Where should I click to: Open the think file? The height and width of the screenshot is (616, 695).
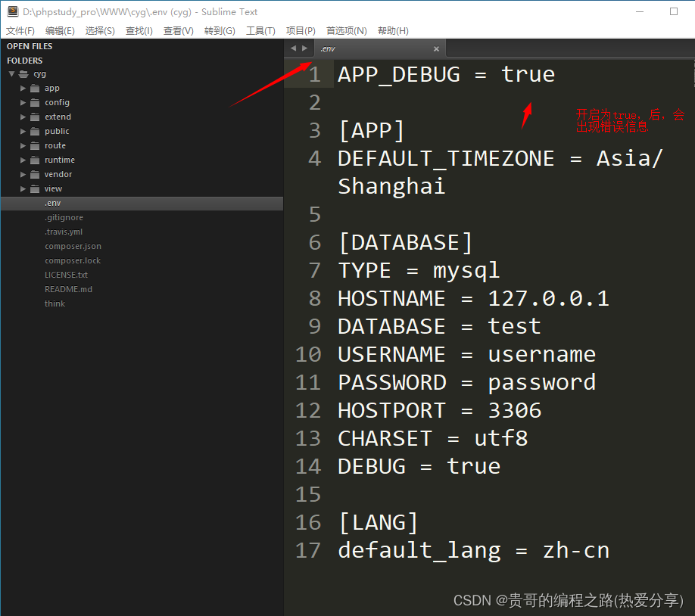[55, 303]
